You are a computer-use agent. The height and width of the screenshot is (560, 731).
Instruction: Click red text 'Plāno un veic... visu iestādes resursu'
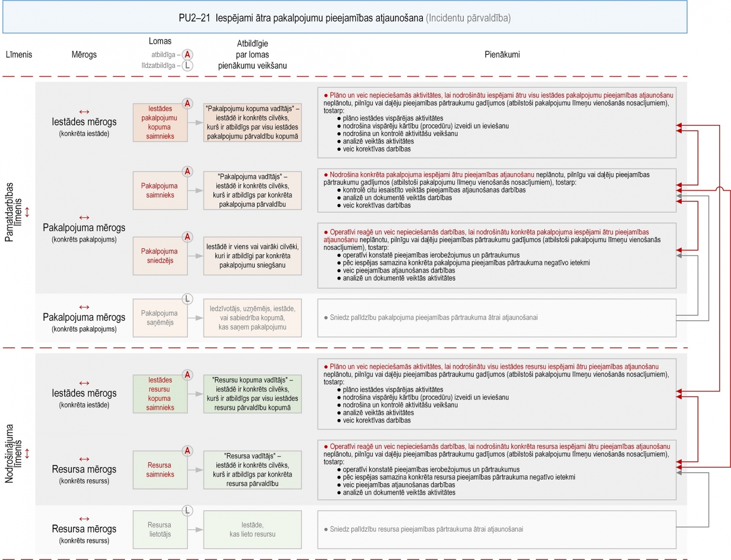[491, 367]
